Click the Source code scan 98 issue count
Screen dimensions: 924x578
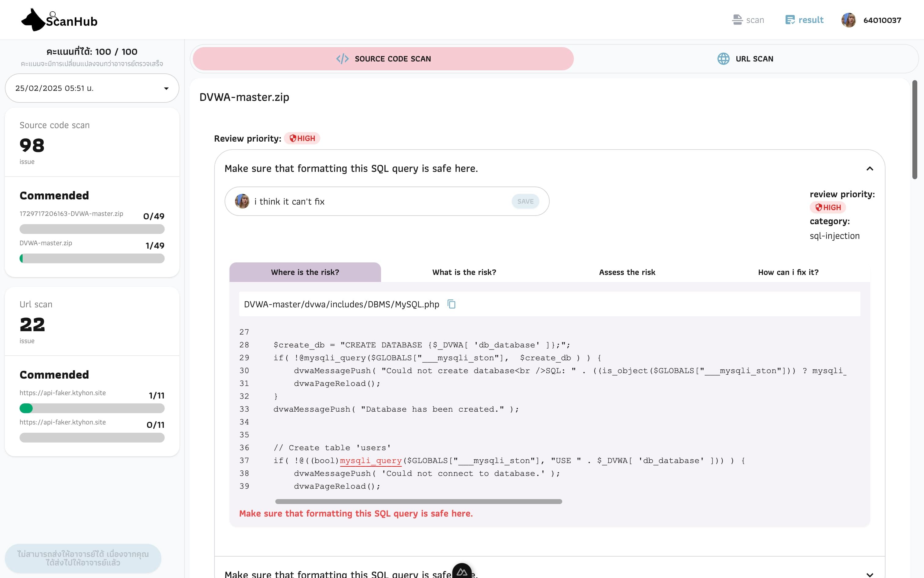point(32,145)
